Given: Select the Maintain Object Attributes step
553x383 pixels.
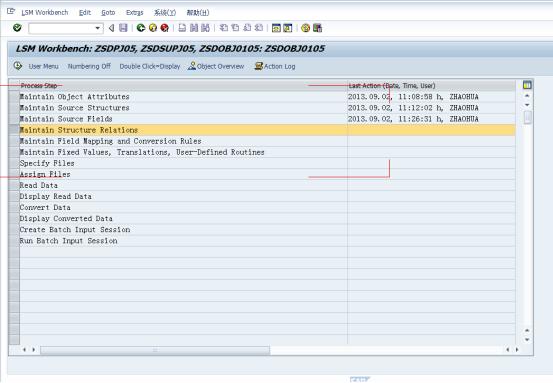Looking at the screenshot, I should pos(183,97).
